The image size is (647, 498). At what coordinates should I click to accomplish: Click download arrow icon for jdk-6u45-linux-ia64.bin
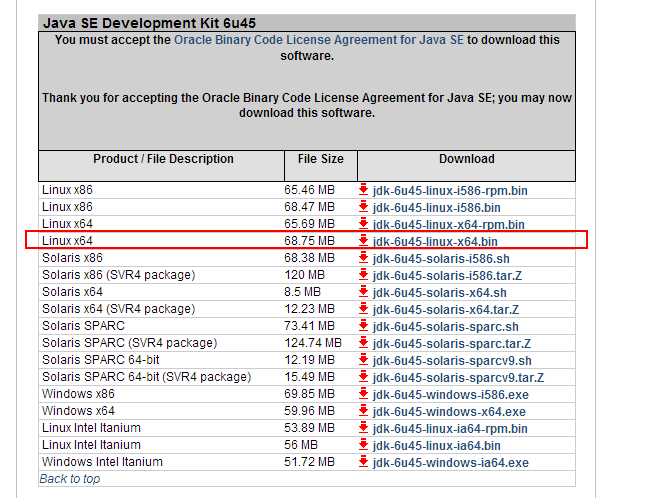point(363,445)
